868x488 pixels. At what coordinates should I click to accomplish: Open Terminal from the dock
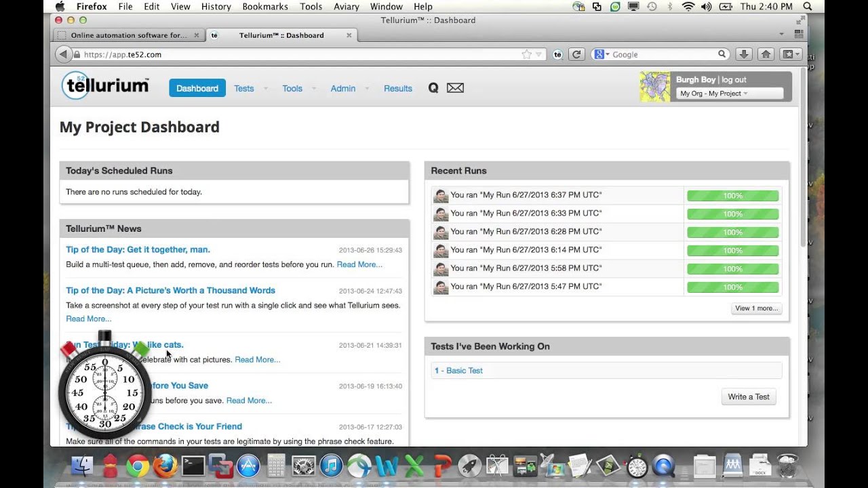[x=193, y=466]
